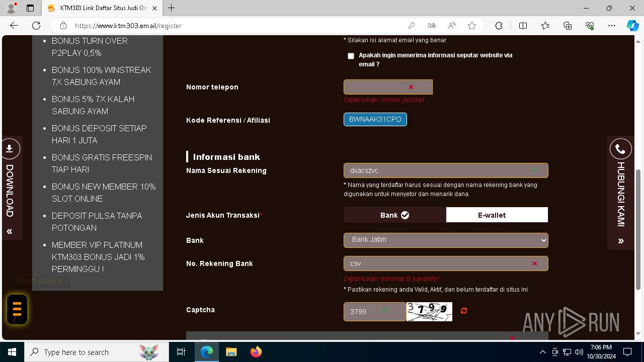Click the Captcha input field
This screenshot has width=644, height=362.
375,312
